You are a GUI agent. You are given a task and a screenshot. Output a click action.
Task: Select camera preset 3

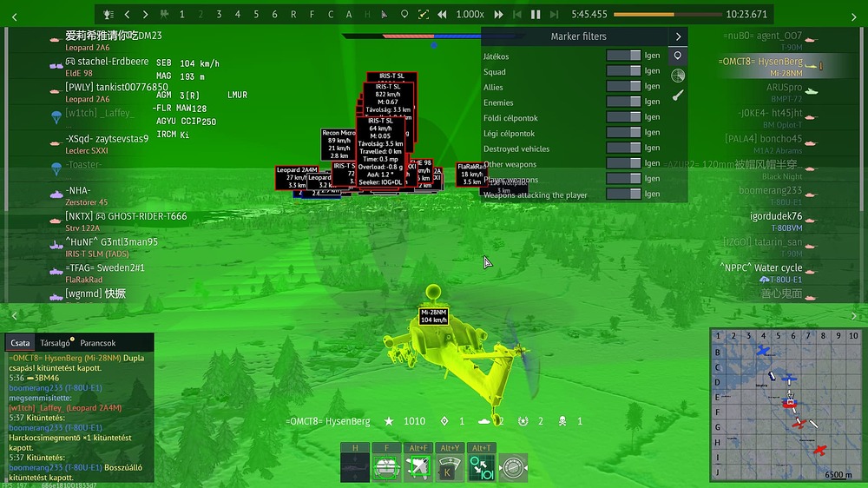pyautogui.click(x=220, y=15)
